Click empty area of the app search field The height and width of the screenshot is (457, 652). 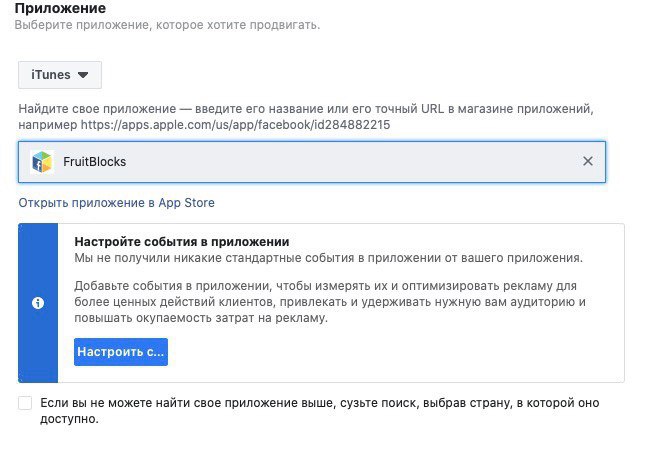(x=353, y=162)
